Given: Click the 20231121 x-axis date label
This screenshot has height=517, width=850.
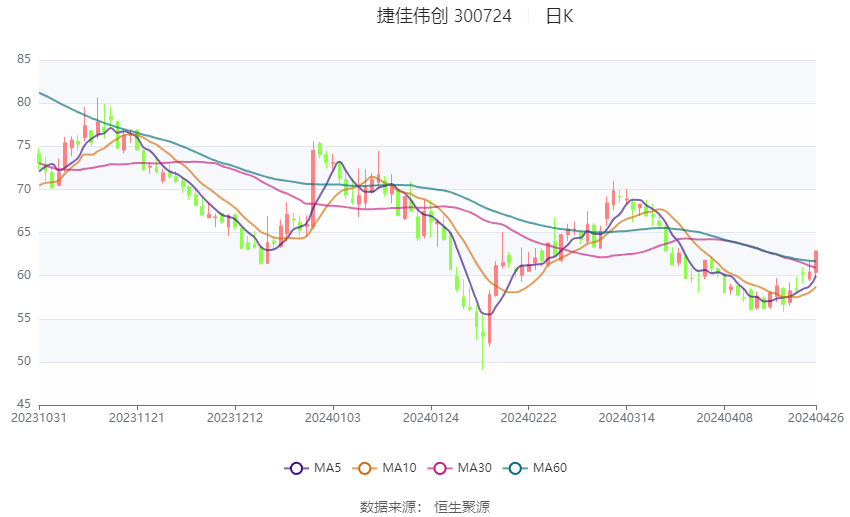Looking at the screenshot, I should click(137, 418).
